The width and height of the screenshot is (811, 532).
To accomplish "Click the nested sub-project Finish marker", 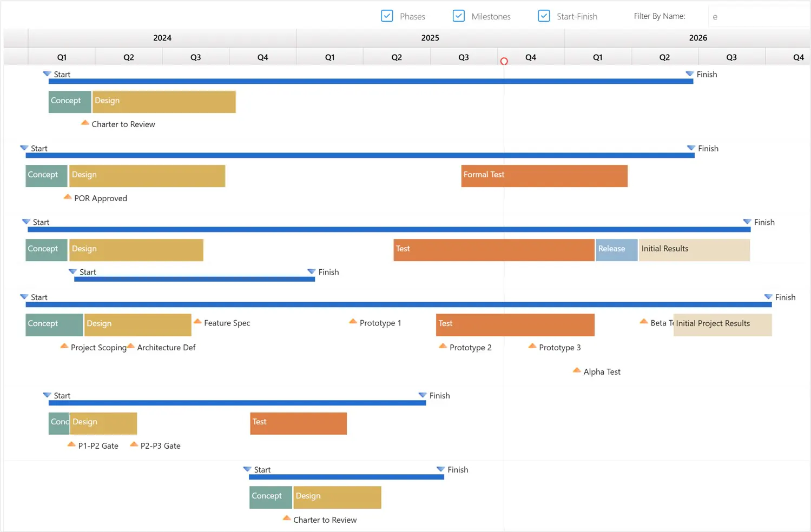I will (312, 271).
